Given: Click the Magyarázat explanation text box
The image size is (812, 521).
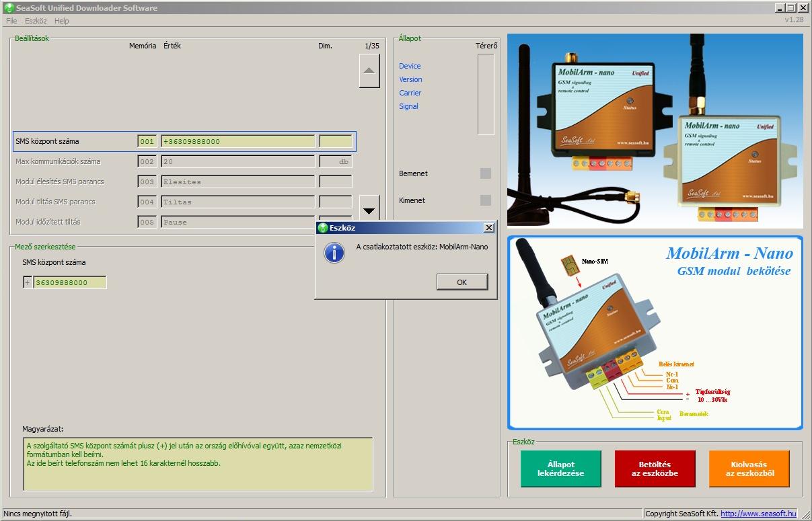Looking at the screenshot, I should tap(198, 465).
